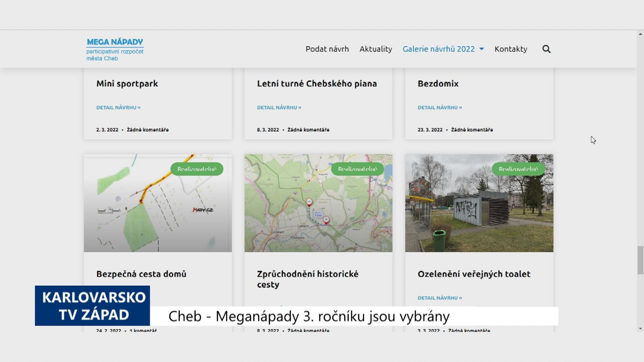
Task: Open the Ozelenění veřejných toalet title
Action: 474,274
